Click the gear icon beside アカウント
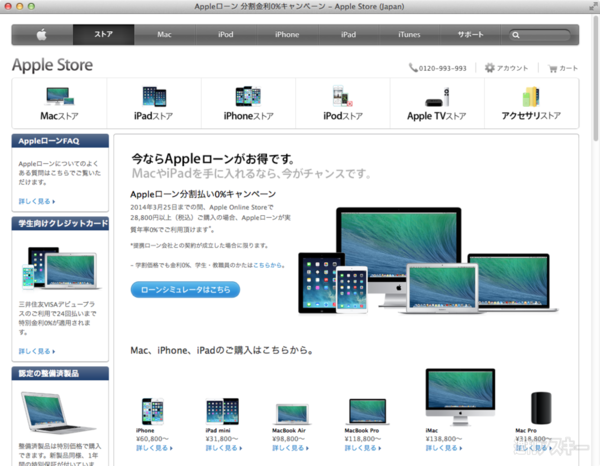The image size is (600, 466). (489, 68)
